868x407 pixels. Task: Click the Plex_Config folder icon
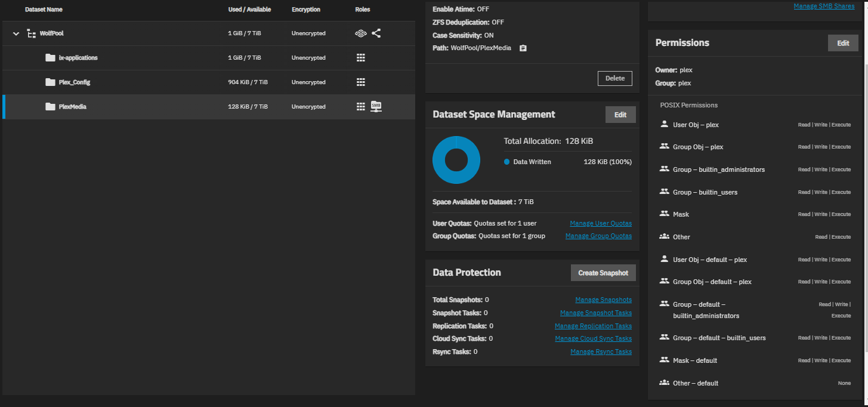[50, 82]
